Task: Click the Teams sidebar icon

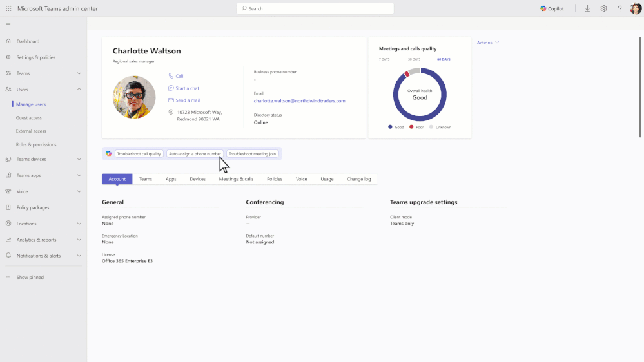Action: (8, 73)
